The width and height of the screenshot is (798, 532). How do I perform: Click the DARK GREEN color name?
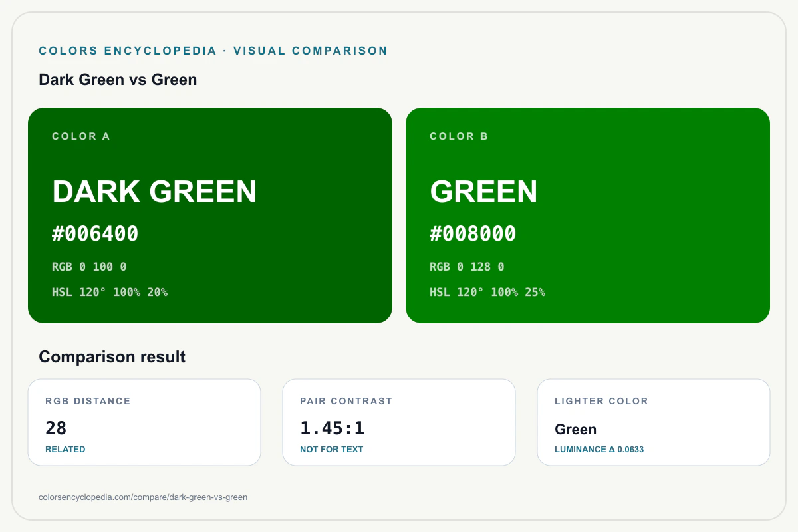[x=154, y=192]
